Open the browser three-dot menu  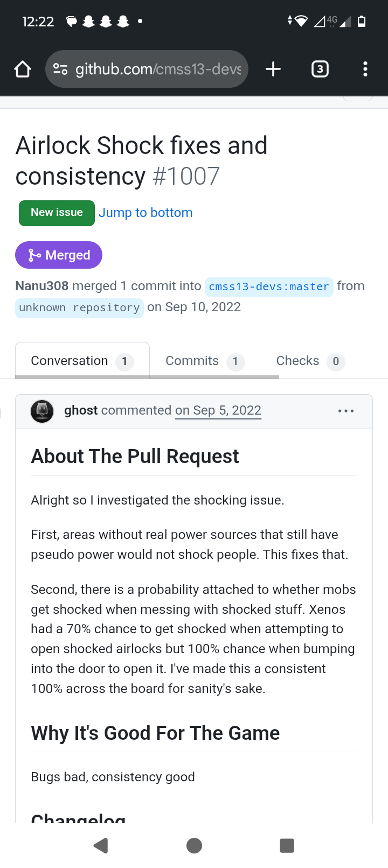tap(365, 69)
